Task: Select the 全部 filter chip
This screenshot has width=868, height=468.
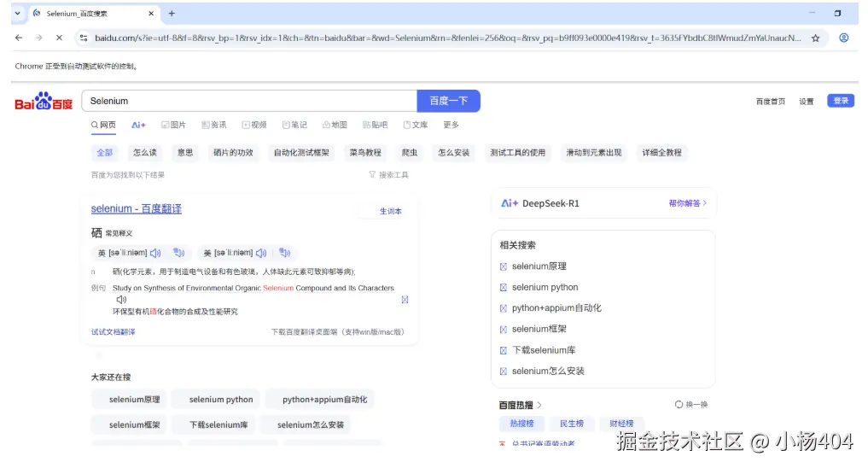Action: click(x=105, y=152)
